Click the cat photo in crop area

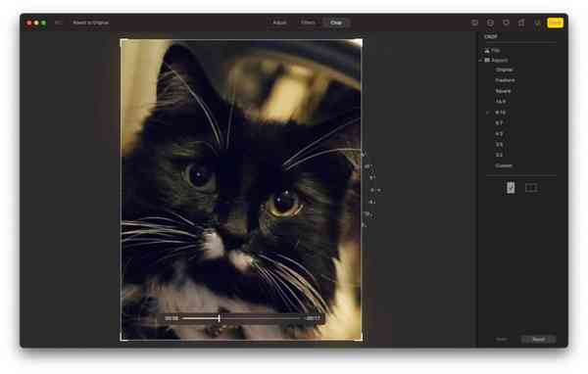(x=241, y=190)
